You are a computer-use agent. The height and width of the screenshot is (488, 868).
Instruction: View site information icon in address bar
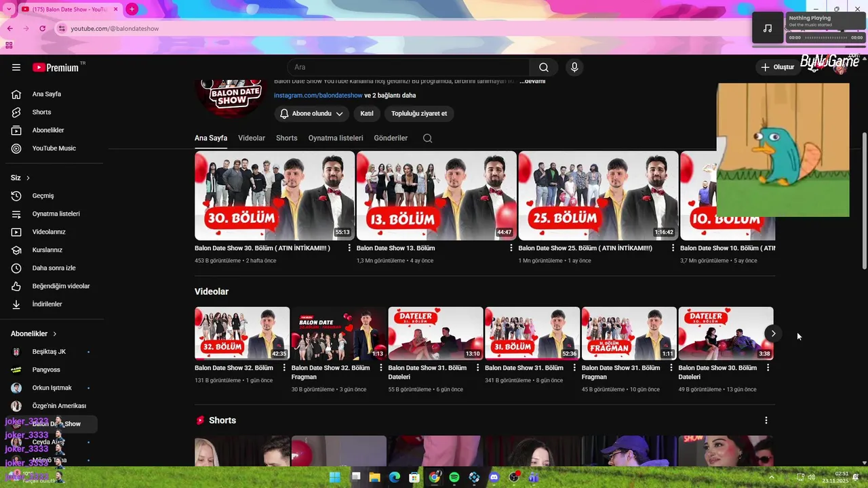point(62,28)
